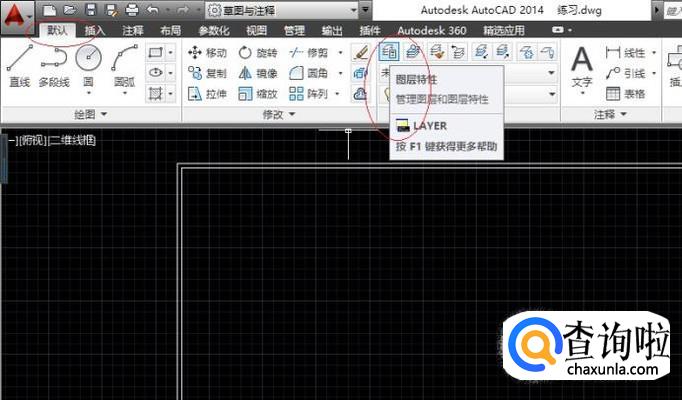
Task: Switch to the Insert (插入) ribbon tab
Action: pos(96,31)
